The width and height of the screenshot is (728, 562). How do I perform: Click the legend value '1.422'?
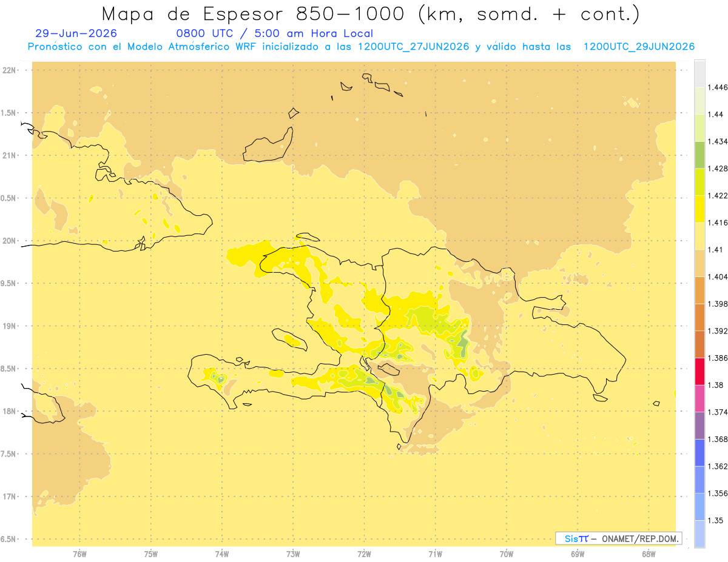coord(718,195)
